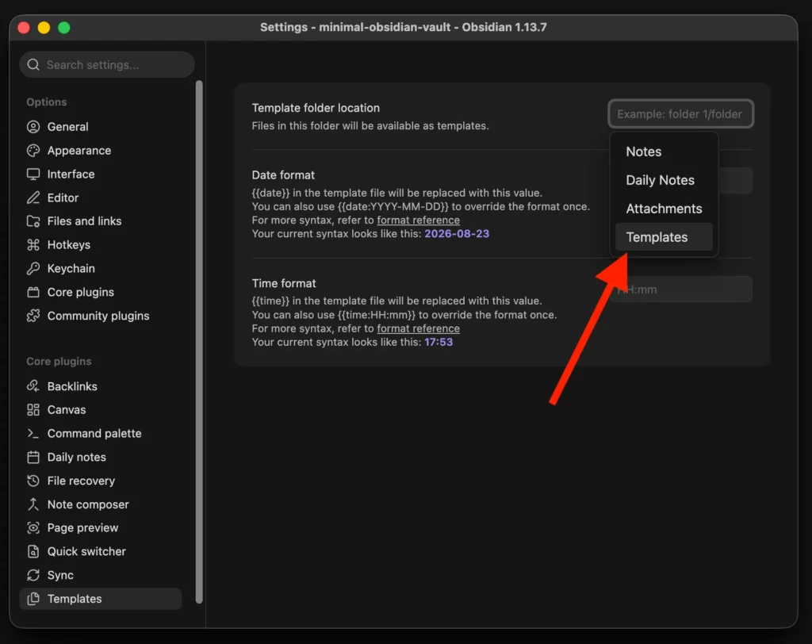The height and width of the screenshot is (644, 812).
Task: Open Note composer plugin options
Action: tap(101, 504)
